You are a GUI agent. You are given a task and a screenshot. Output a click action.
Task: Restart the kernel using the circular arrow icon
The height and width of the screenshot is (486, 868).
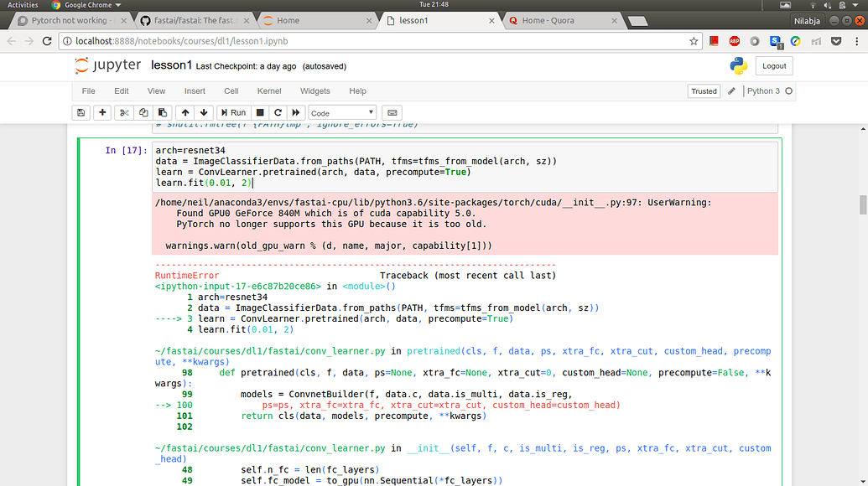click(x=278, y=112)
